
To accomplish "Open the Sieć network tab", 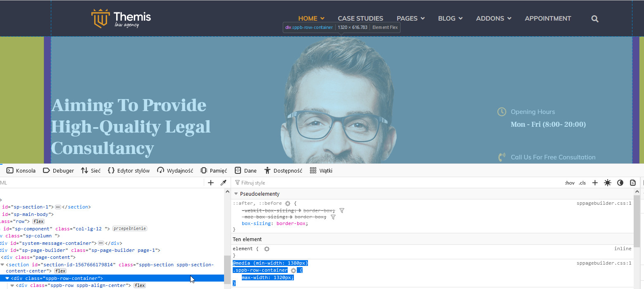I will 91,171.
